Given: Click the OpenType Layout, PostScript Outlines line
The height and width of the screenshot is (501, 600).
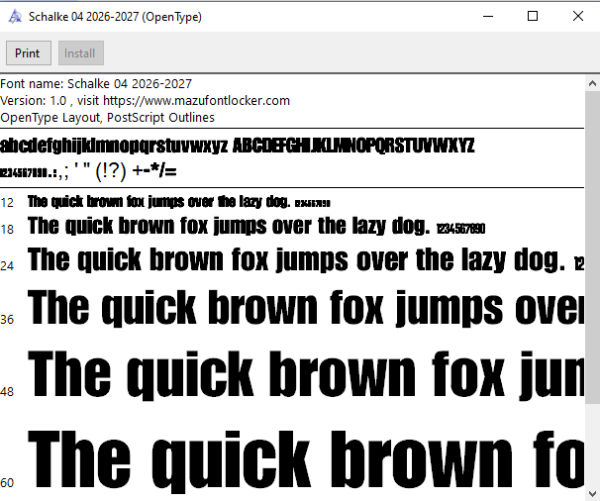Looking at the screenshot, I should (x=108, y=117).
